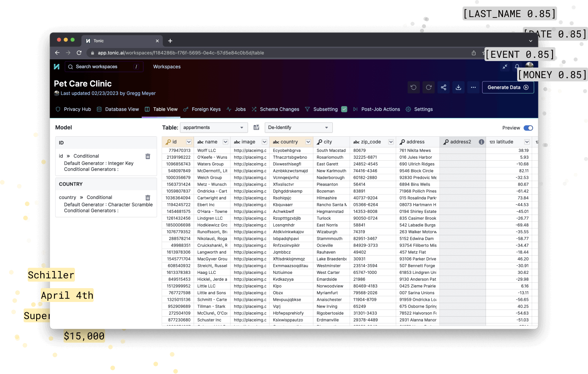Click the green Subsetting checkbox

(x=344, y=109)
